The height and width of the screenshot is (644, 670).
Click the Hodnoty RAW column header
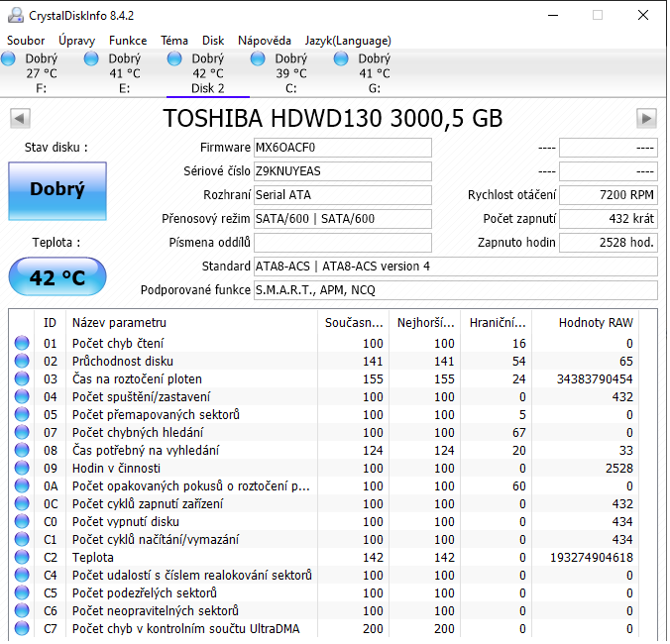594,322
